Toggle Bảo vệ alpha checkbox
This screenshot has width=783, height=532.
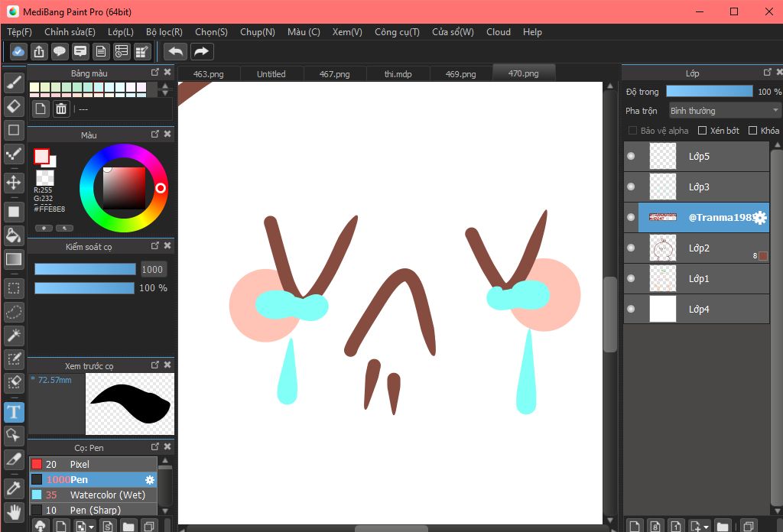tap(632, 130)
